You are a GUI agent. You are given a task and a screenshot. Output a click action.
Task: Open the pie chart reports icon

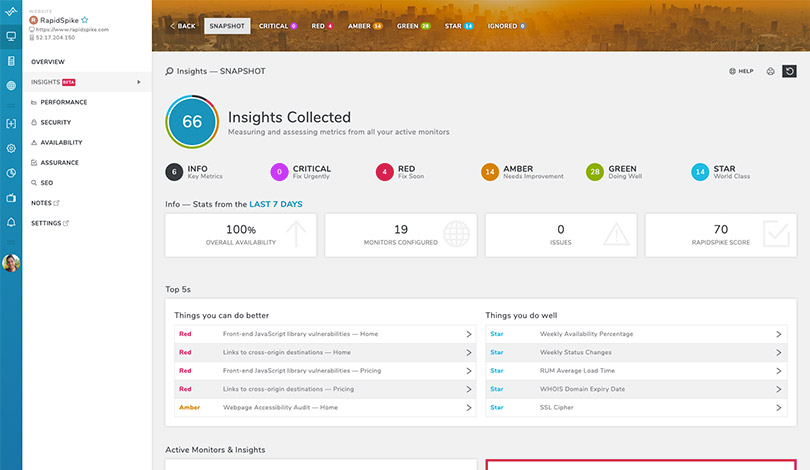pyautogui.click(x=11, y=173)
